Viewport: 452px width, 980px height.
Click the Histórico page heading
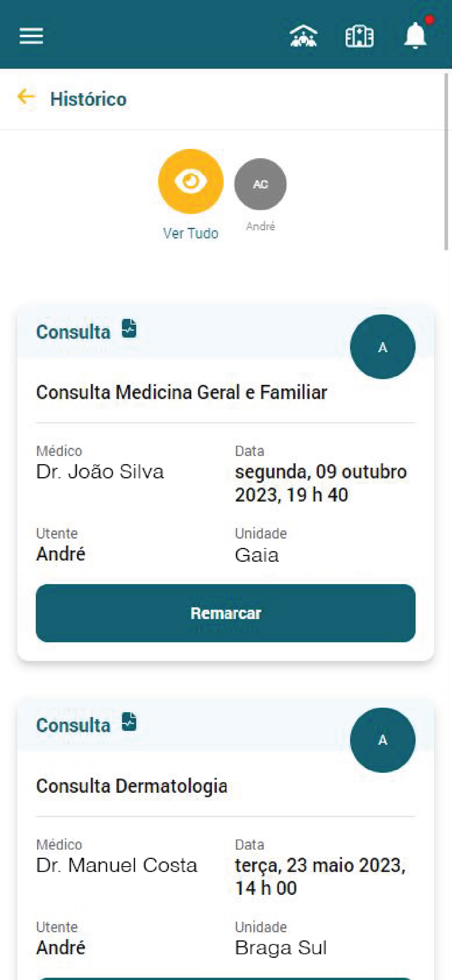click(x=88, y=99)
